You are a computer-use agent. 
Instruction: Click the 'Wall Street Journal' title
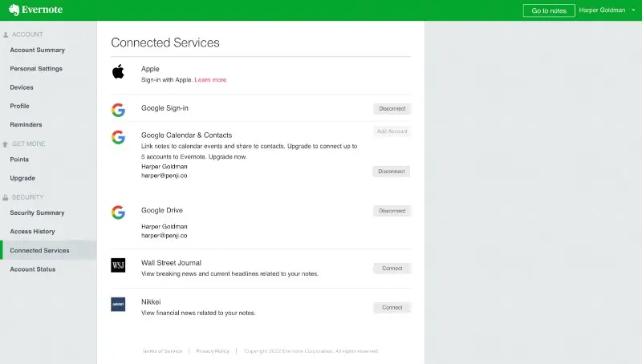[x=171, y=262]
